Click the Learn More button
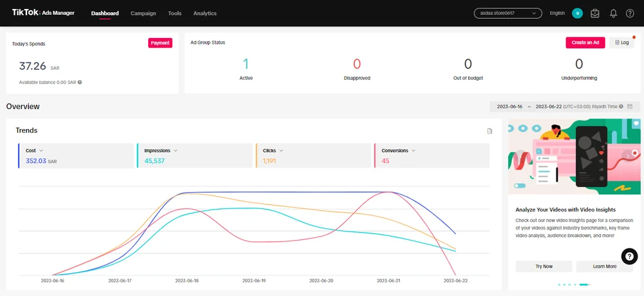Viewport: 644px width, 296px height. [605, 266]
